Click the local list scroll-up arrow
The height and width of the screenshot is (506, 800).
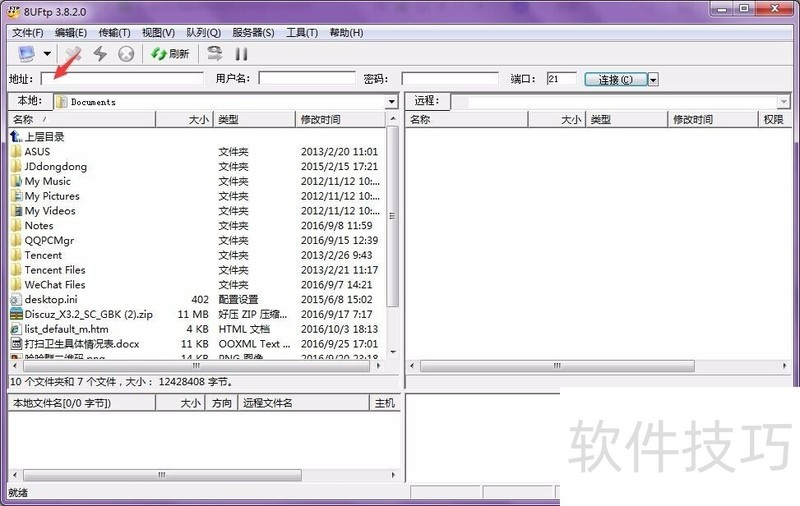click(393, 119)
